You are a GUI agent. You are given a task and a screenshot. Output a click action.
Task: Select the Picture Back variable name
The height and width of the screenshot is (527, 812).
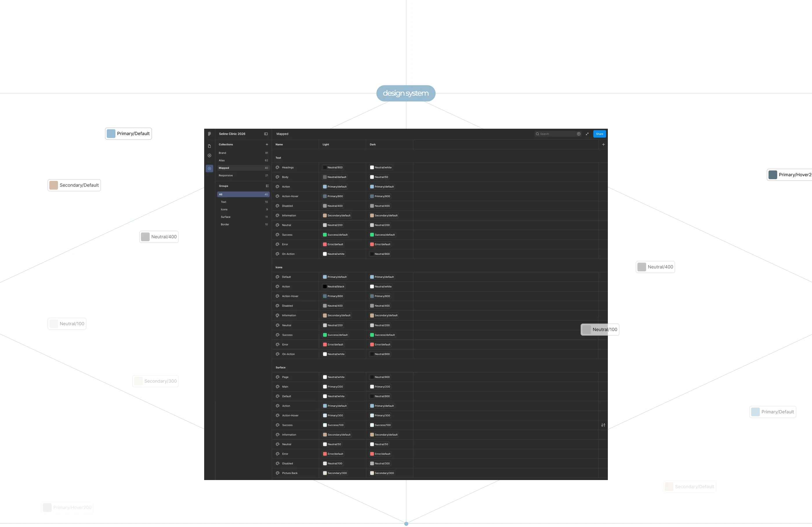tap(290, 473)
